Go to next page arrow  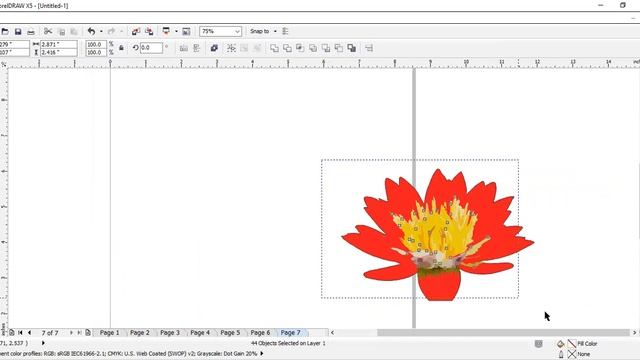tap(71, 333)
